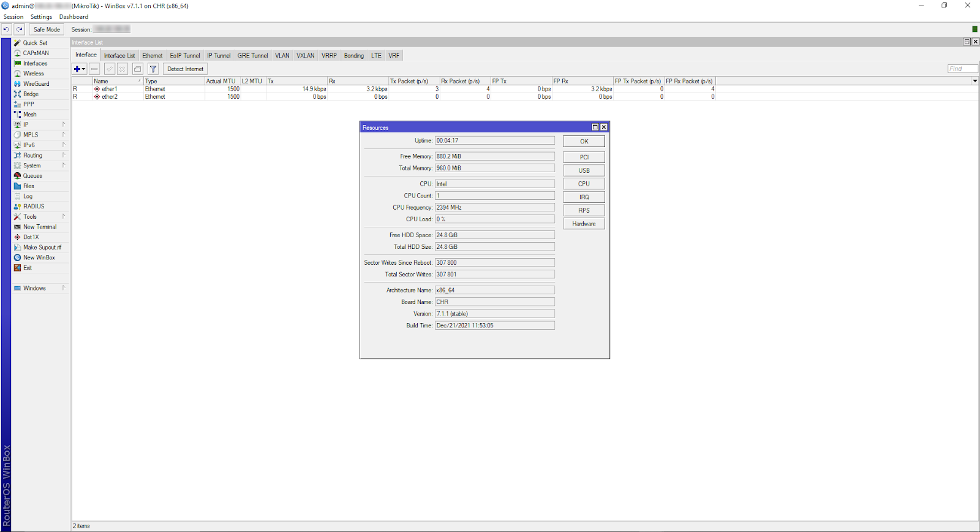
Task: Switch to the Ethernet tab
Action: [153, 56]
